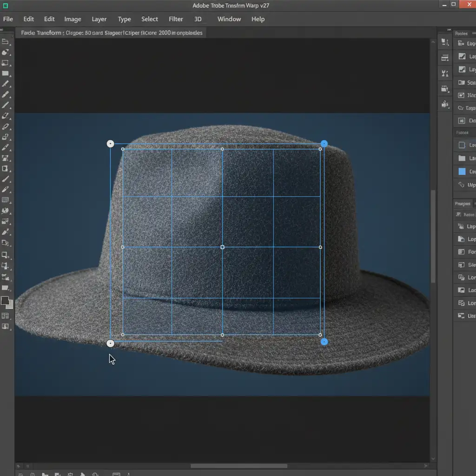476x476 pixels.
Task: Expand the Pnepes panel options arrows
Action: [x=474, y=204]
